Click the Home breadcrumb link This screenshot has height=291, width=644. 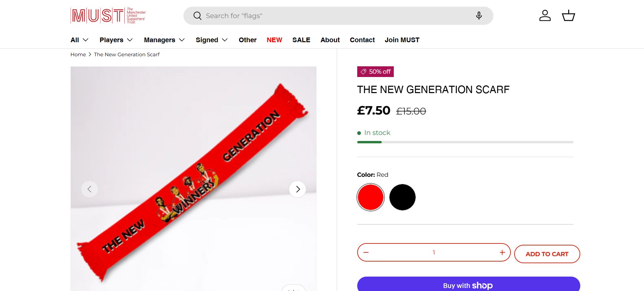[x=78, y=54]
